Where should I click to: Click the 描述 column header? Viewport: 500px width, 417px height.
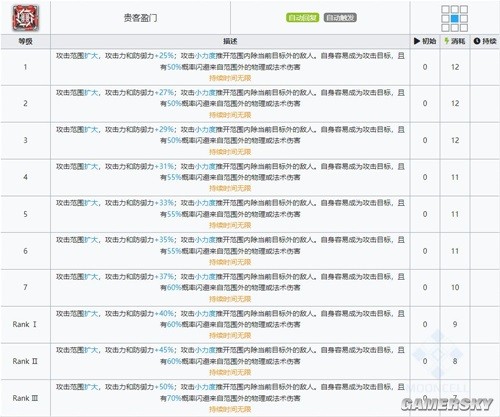tap(230, 41)
